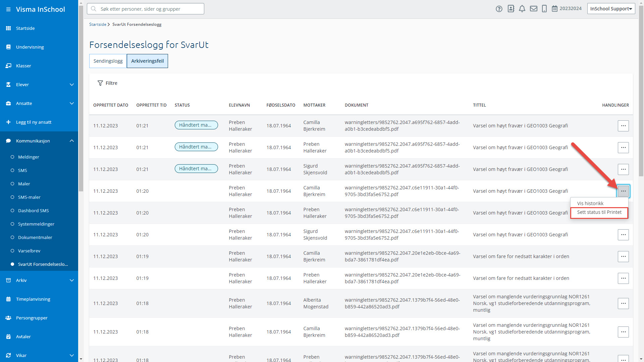The height and width of the screenshot is (362, 644).
Task: Open actions menu for Alberita Mogenstad row
Action: click(x=623, y=303)
